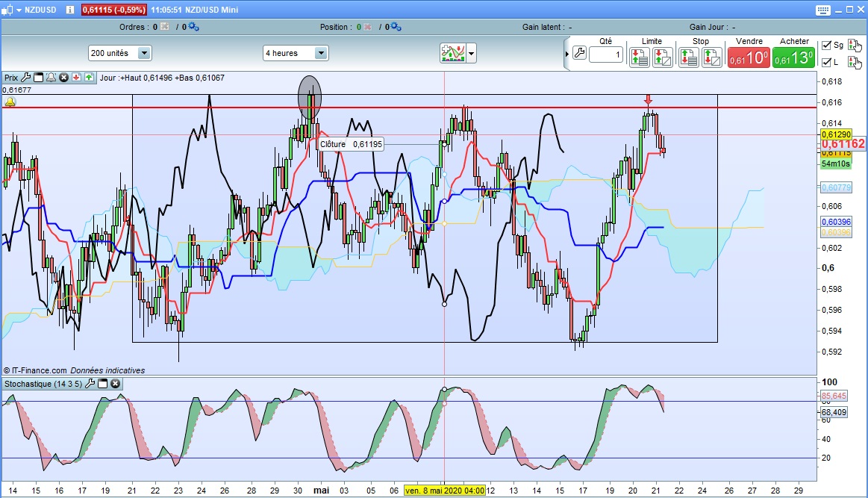This screenshot has height=498, width=868.
Task: Click the first Limite order icon
Action: click(640, 57)
